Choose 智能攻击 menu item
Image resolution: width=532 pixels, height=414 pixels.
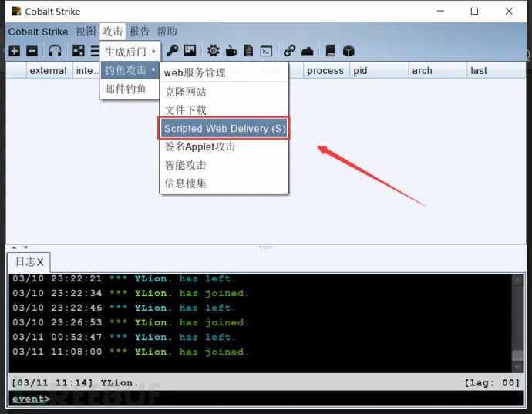(224, 165)
